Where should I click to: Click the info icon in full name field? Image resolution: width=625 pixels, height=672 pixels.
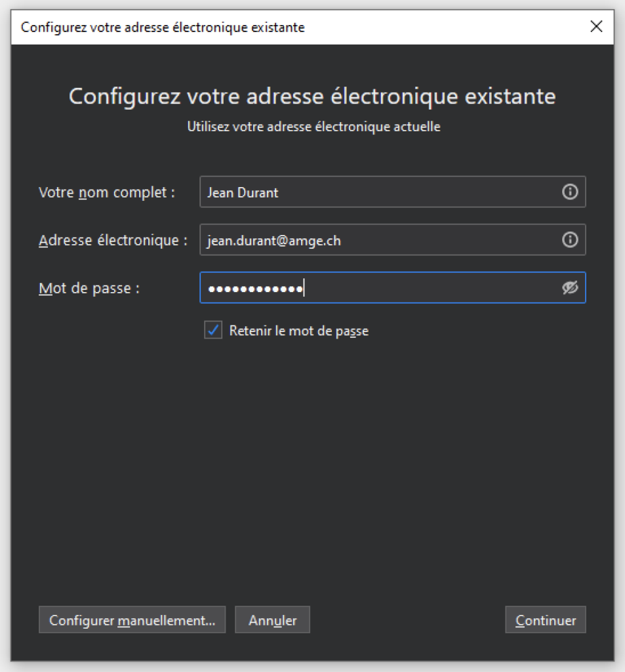coord(570,192)
